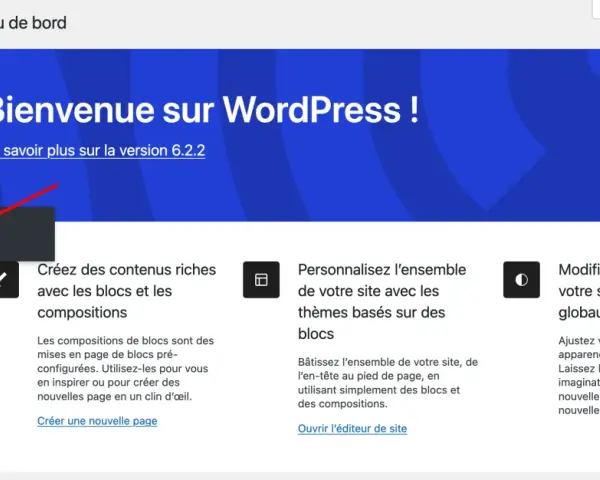Viewport: 600px width, 480px height.
Task: Click the Créer une nouvelle page link
Action: [97, 421]
